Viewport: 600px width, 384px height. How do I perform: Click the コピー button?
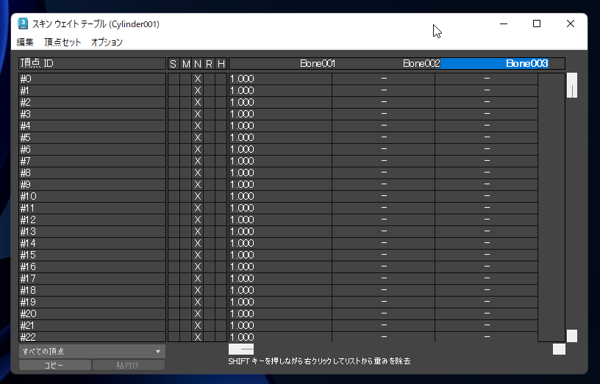click(55, 365)
